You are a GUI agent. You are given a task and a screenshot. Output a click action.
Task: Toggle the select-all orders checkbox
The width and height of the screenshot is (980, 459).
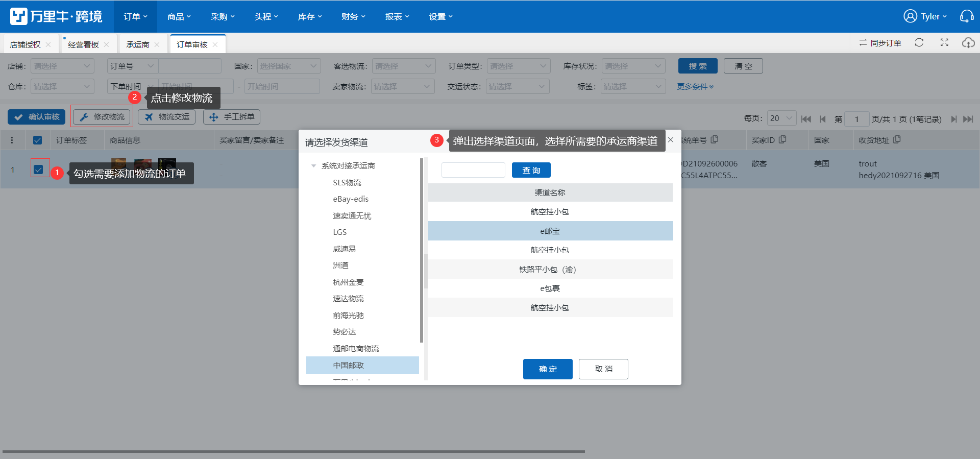38,140
